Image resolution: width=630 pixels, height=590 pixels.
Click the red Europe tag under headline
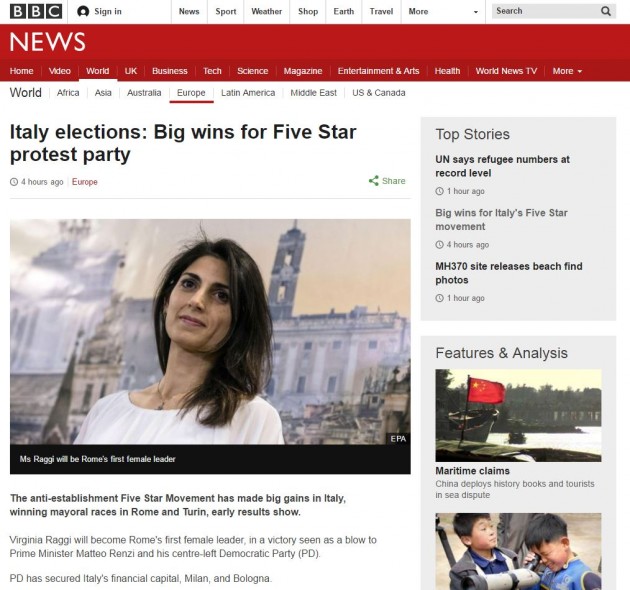85,182
